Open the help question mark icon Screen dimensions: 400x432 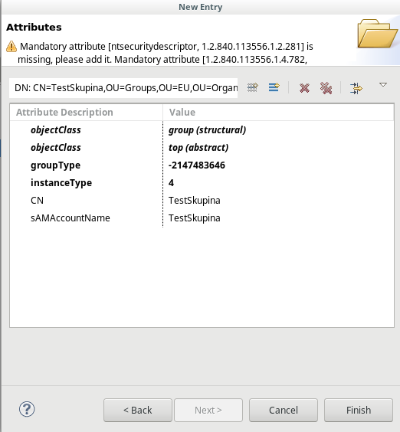[x=27, y=409]
